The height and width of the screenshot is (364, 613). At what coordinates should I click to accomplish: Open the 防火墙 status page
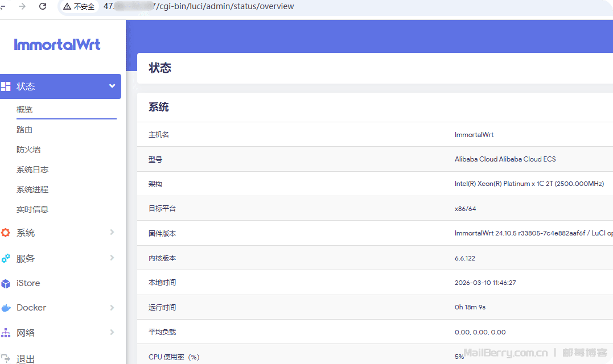[28, 150]
